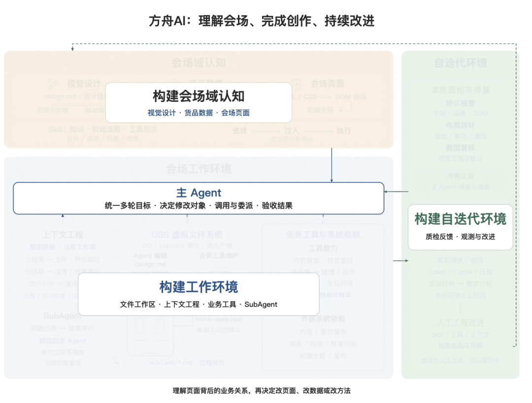
Task: Click the 构建自迭代环境 card heading
Action: [461, 219]
